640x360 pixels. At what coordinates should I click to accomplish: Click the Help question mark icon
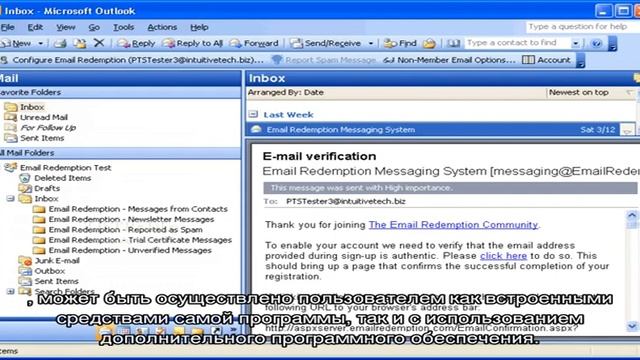pos(596,43)
